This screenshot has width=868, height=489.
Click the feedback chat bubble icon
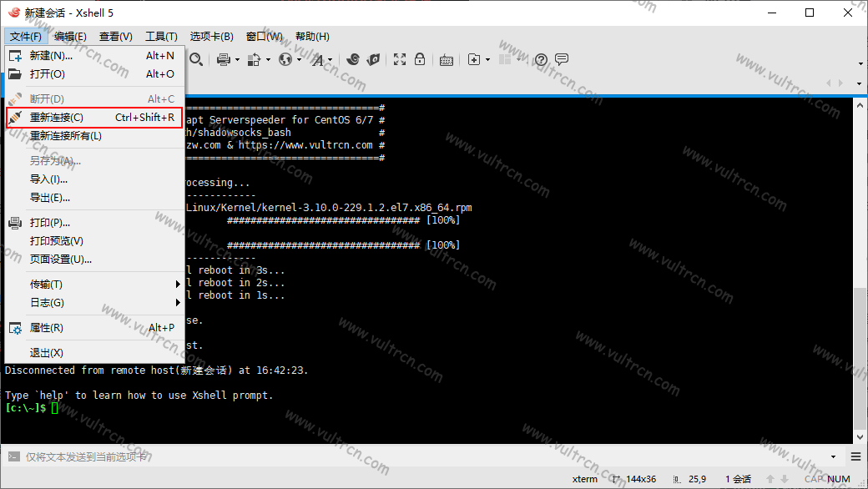pos(562,59)
